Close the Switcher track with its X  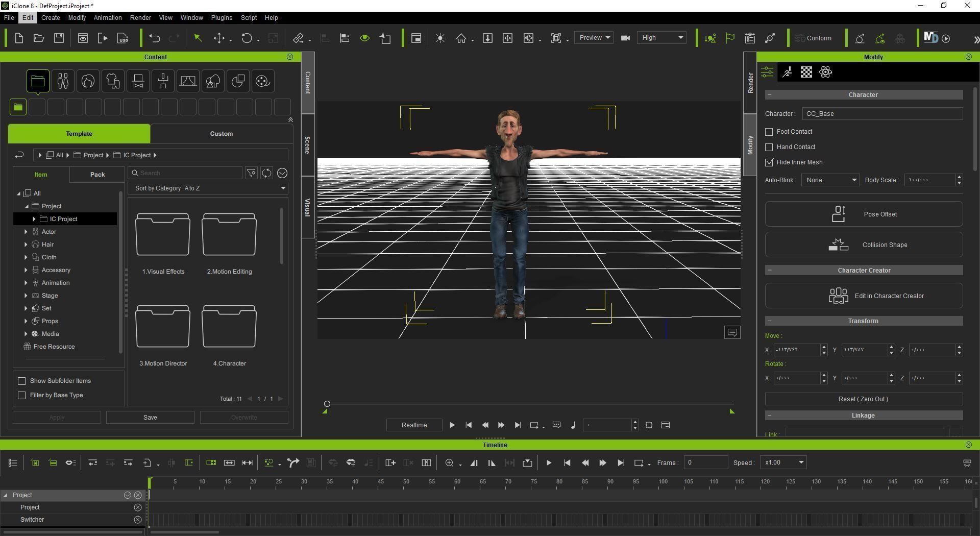pyautogui.click(x=137, y=520)
